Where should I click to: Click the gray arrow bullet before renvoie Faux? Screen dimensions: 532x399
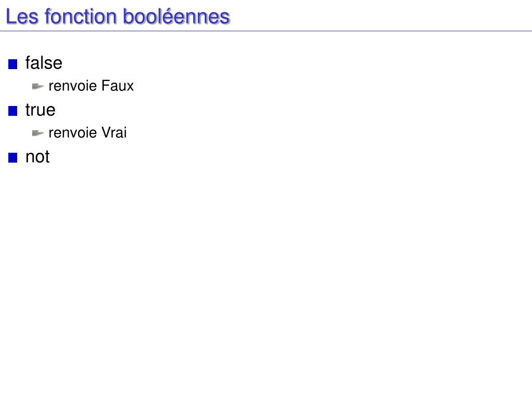pyautogui.click(x=37, y=87)
